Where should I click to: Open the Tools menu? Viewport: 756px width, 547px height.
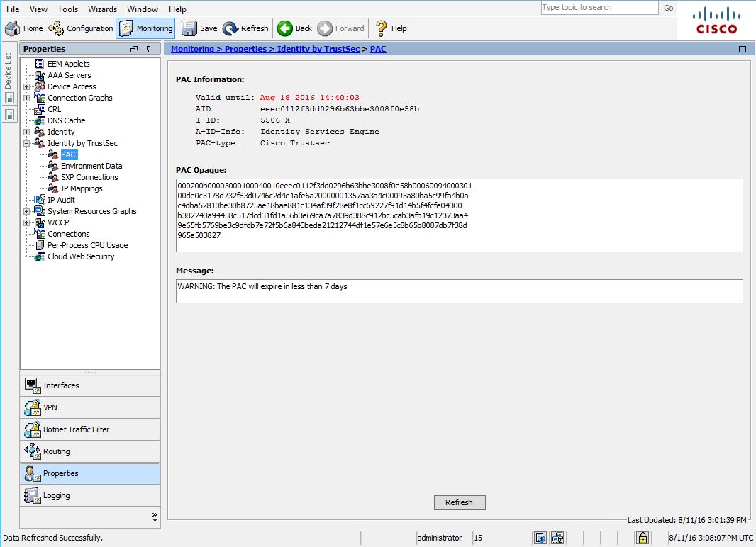(x=67, y=9)
